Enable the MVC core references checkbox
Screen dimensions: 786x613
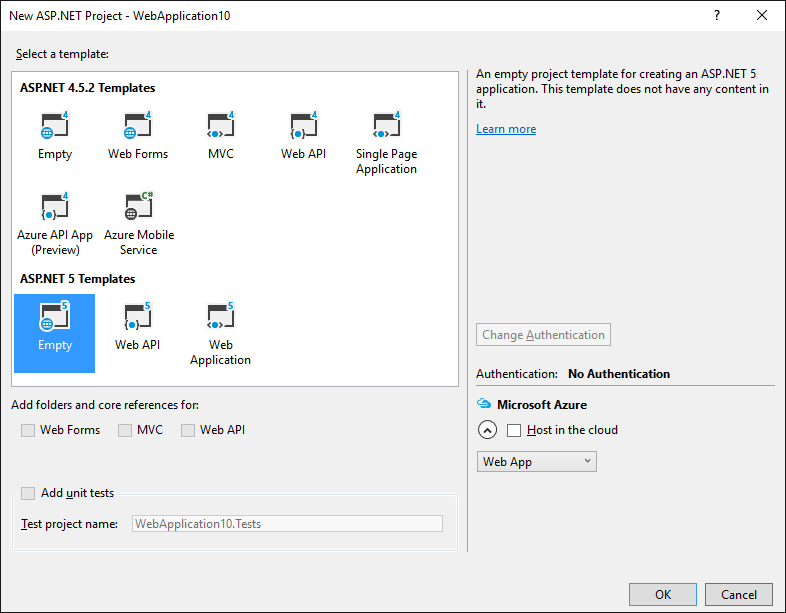coord(125,430)
